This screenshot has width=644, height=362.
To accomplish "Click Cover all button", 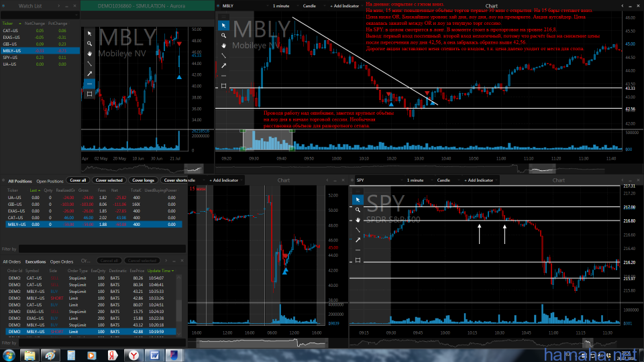I will coord(78,180).
